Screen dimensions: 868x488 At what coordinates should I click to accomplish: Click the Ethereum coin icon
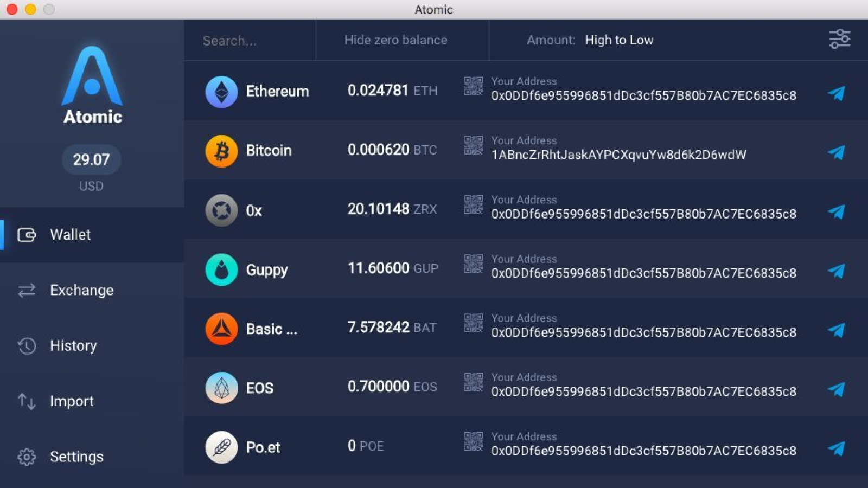point(221,92)
